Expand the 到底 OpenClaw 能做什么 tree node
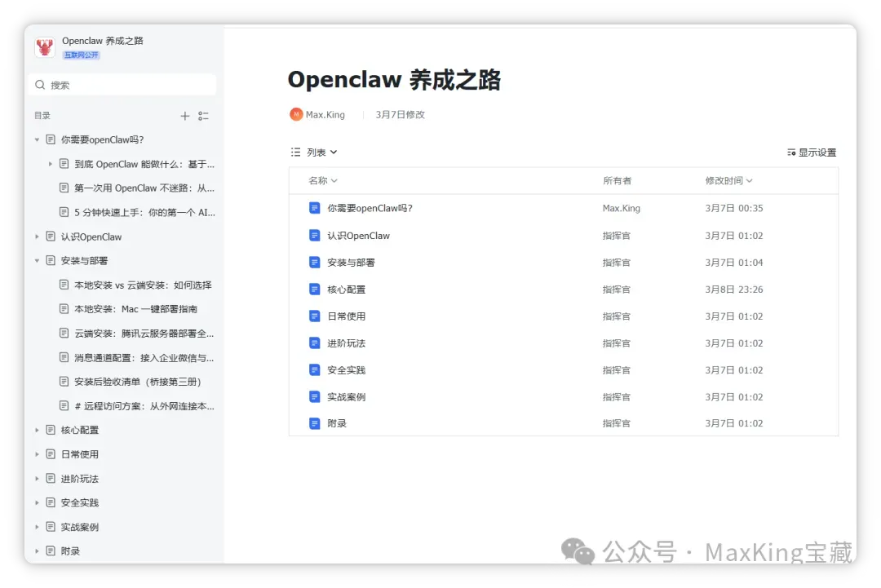This screenshot has height=588, width=881. 50,164
